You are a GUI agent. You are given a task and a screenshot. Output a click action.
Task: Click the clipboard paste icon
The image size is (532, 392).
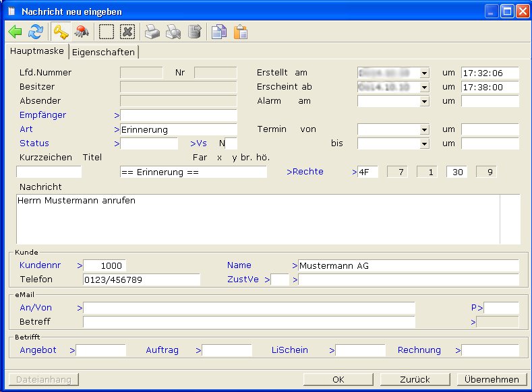[240, 32]
